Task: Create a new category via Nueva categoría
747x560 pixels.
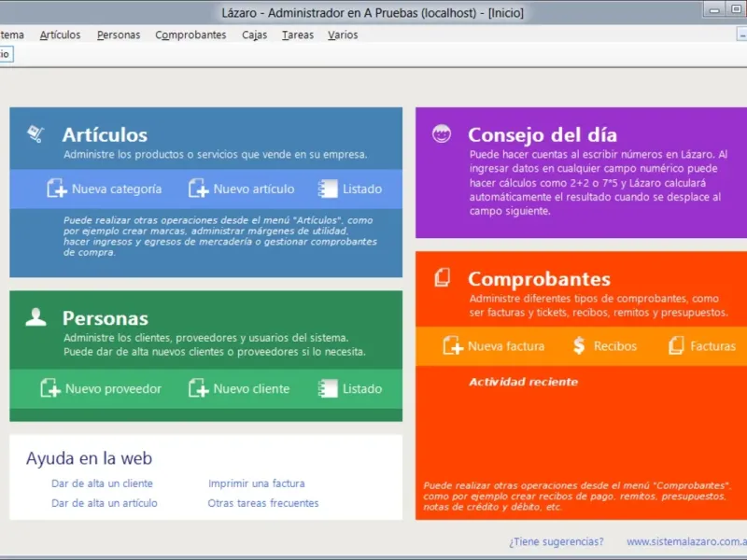Action: click(x=117, y=189)
